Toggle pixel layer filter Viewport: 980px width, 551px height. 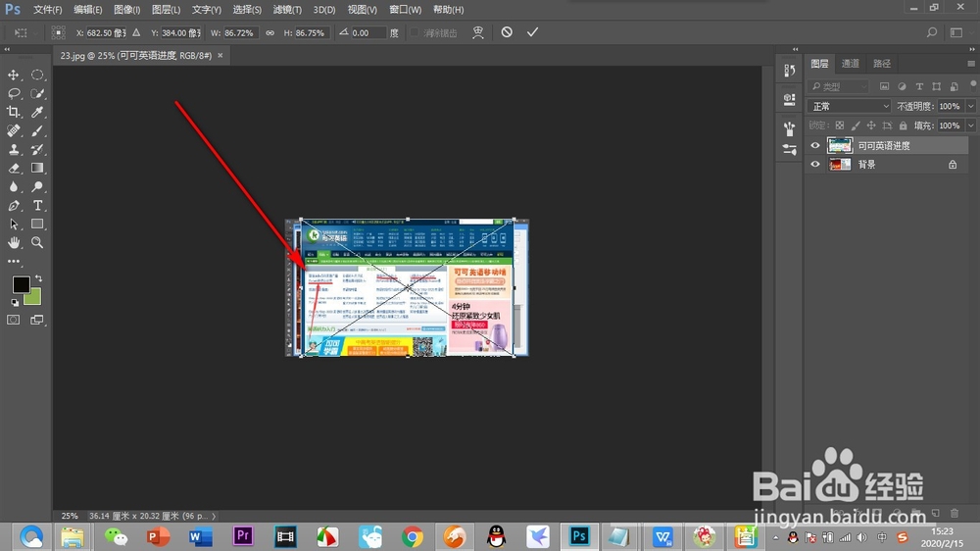(x=884, y=86)
